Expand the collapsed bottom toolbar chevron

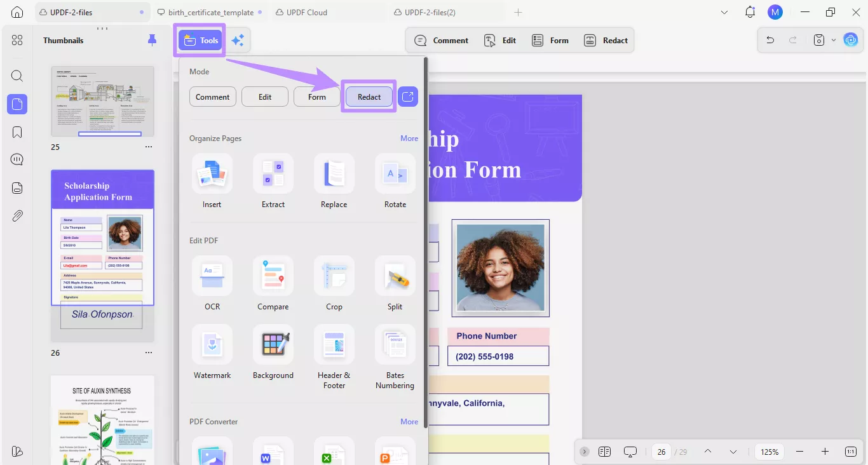point(585,452)
